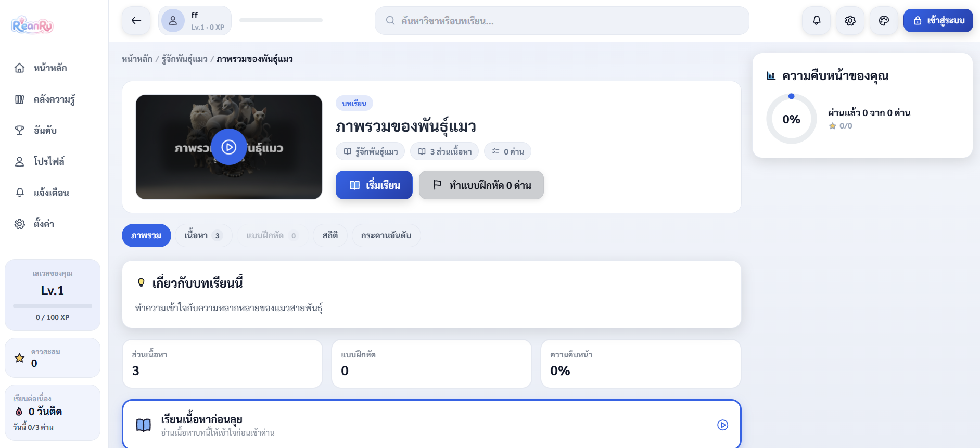Click the 0 ด่าน chip
Screen dimensions: 980x448
tap(508, 151)
